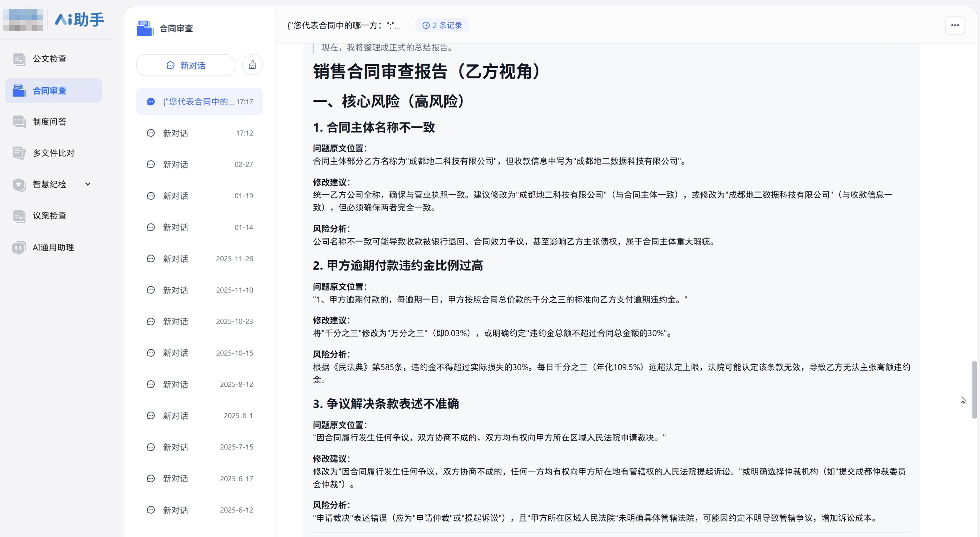Open the three-dot more options menu

(x=955, y=25)
